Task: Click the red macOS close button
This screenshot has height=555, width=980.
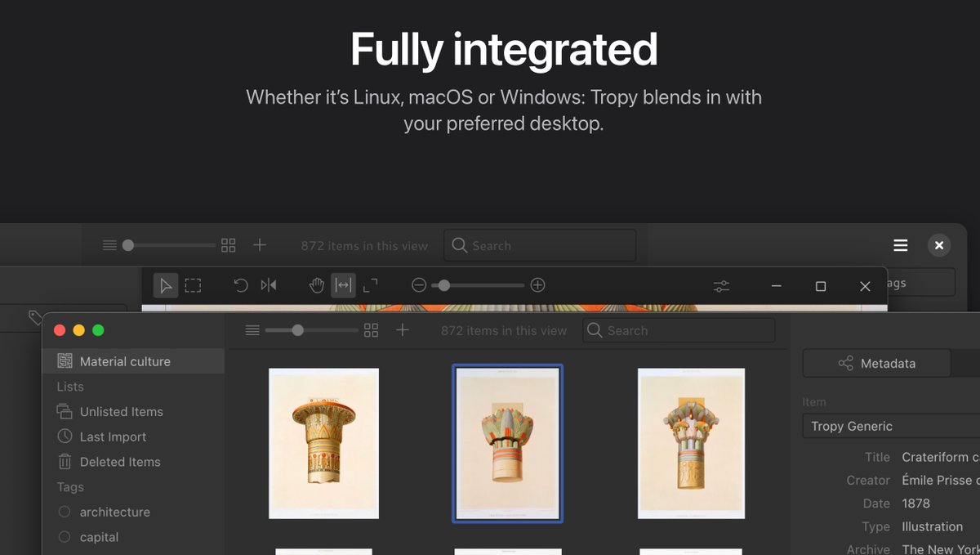Action: pos(60,330)
